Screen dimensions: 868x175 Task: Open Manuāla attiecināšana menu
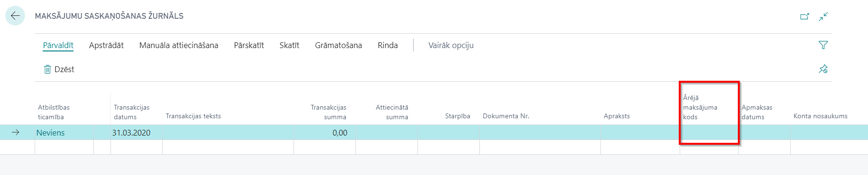(179, 45)
